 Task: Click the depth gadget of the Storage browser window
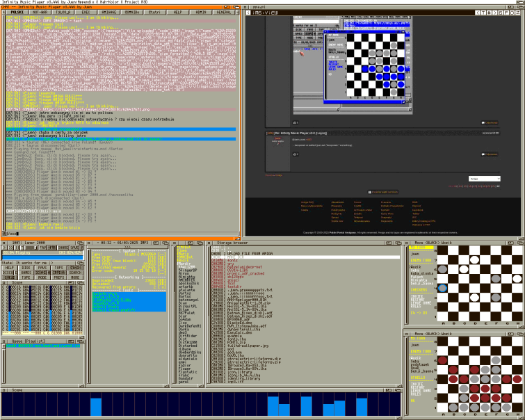[x=398, y=243]
